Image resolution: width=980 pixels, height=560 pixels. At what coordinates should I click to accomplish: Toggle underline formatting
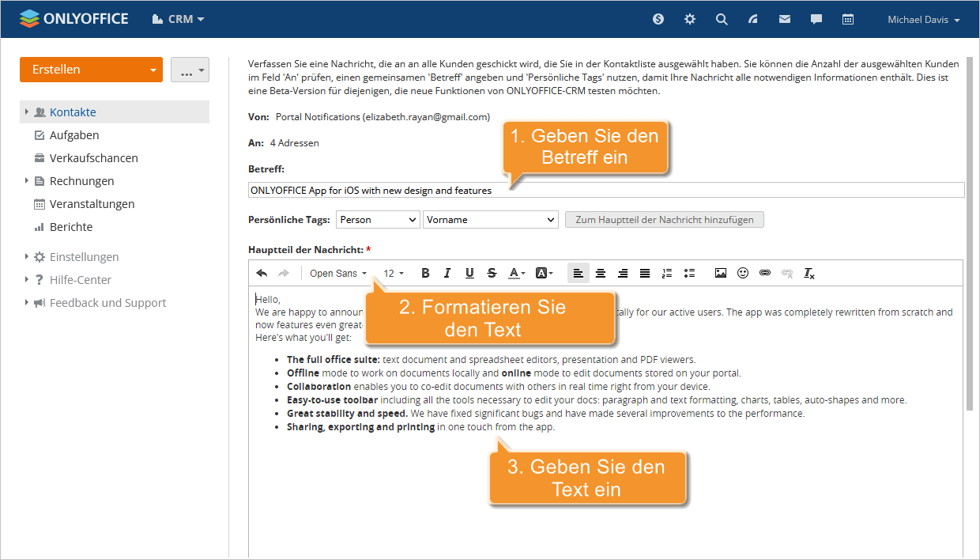click(x=469, y=273)
